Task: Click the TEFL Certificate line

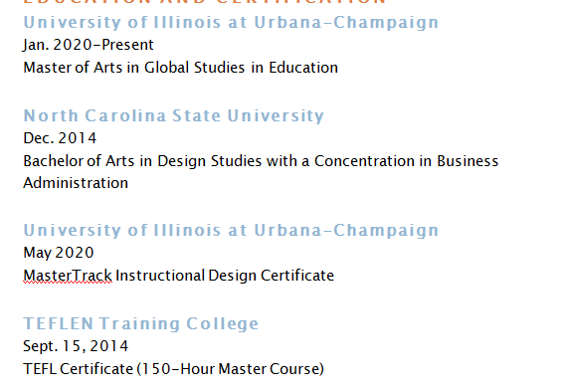Action: point(174,369)
